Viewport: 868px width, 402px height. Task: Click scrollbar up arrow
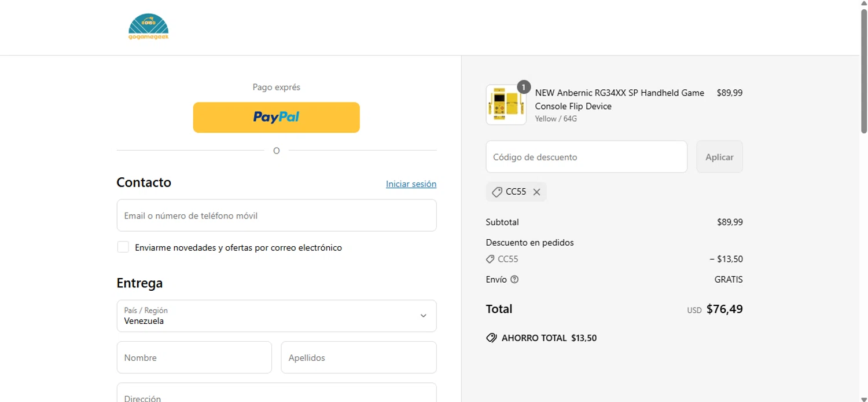click(x=863, y=4)
